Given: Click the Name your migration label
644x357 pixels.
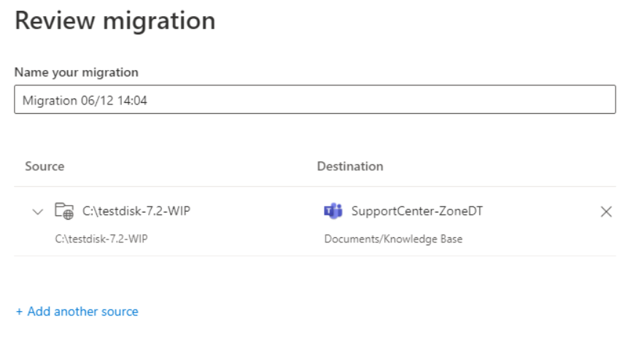Looking at the screenshot, I should (77, 72).
